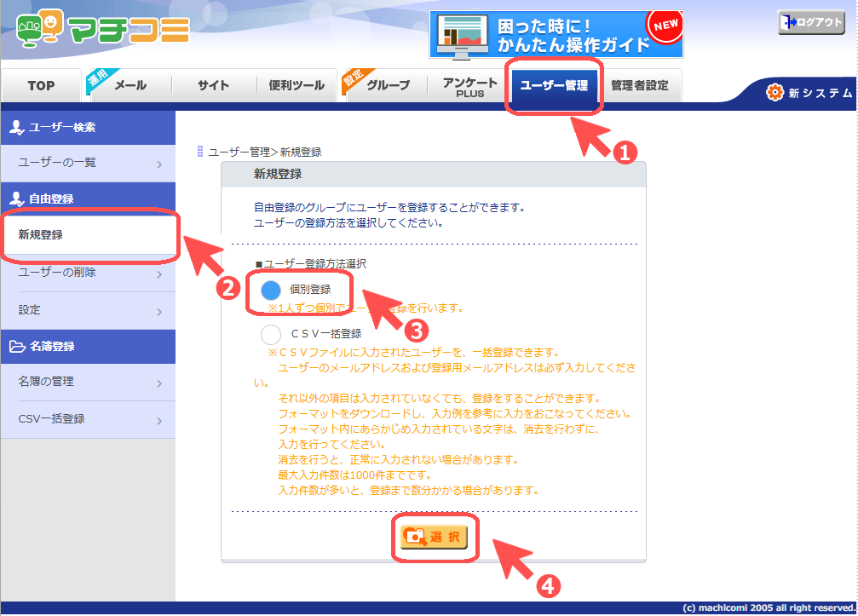
Task: Click the 新システム gear icon
Action: click(x=775, y=93)
